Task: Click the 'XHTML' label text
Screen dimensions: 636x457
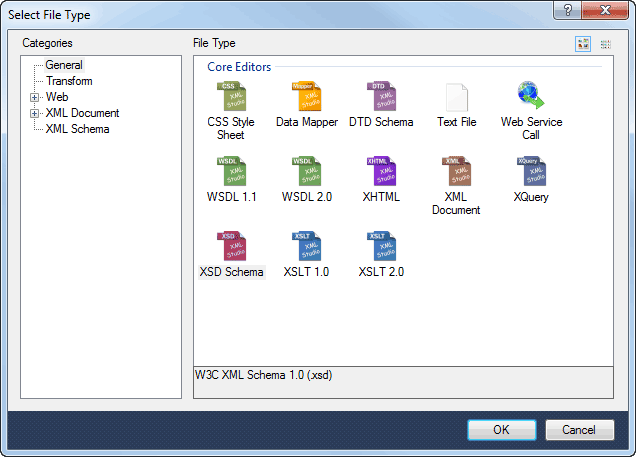Action: [x=381, y=197]
